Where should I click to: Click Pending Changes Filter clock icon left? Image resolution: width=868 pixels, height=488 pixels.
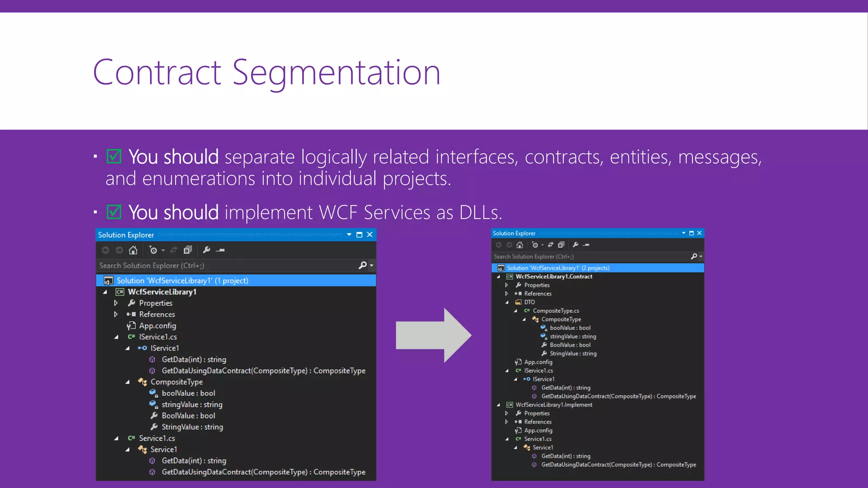tap(153, 250)
